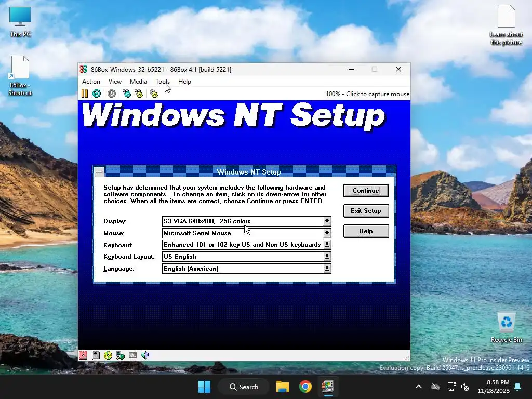Click the empty dotted floppy drive status icon
Screen dimensions: 532x399
[96, 355]
